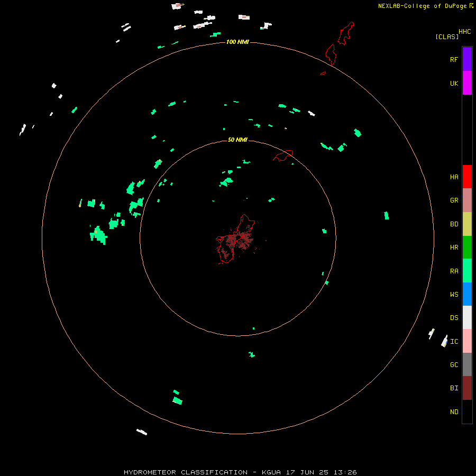Click the red HA legend swatch
Viewport: 476px width, 476px height.
(x=467, y=177)
